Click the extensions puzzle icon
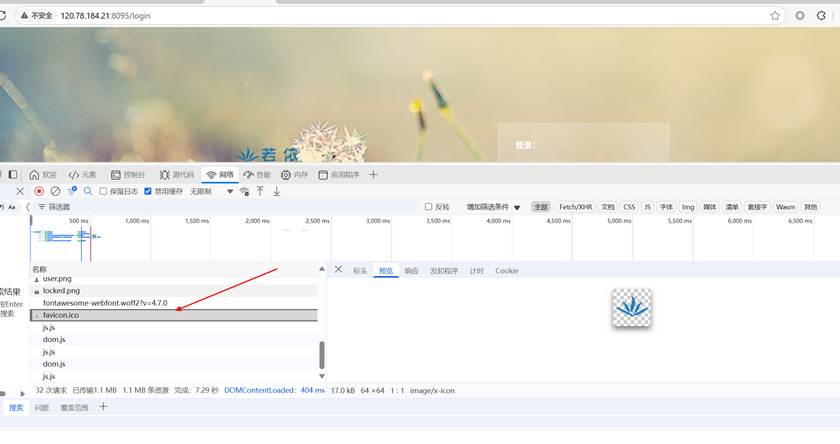 coord(821,16)
